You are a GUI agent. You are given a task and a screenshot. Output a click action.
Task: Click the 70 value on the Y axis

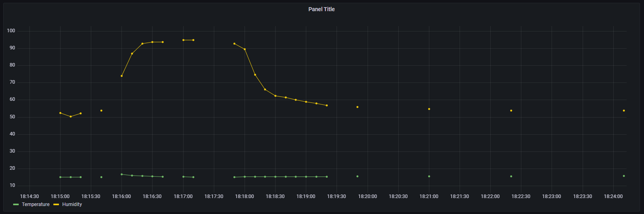tap(12, 82)
